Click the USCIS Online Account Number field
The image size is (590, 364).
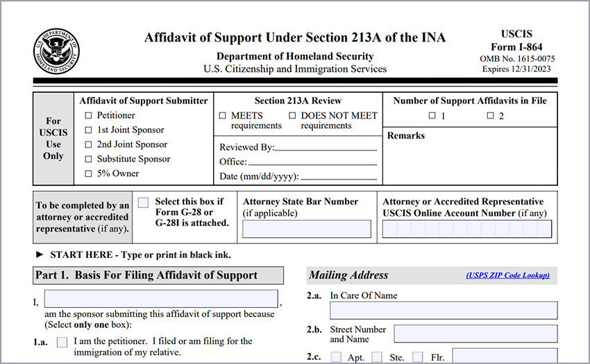(467, 229)
